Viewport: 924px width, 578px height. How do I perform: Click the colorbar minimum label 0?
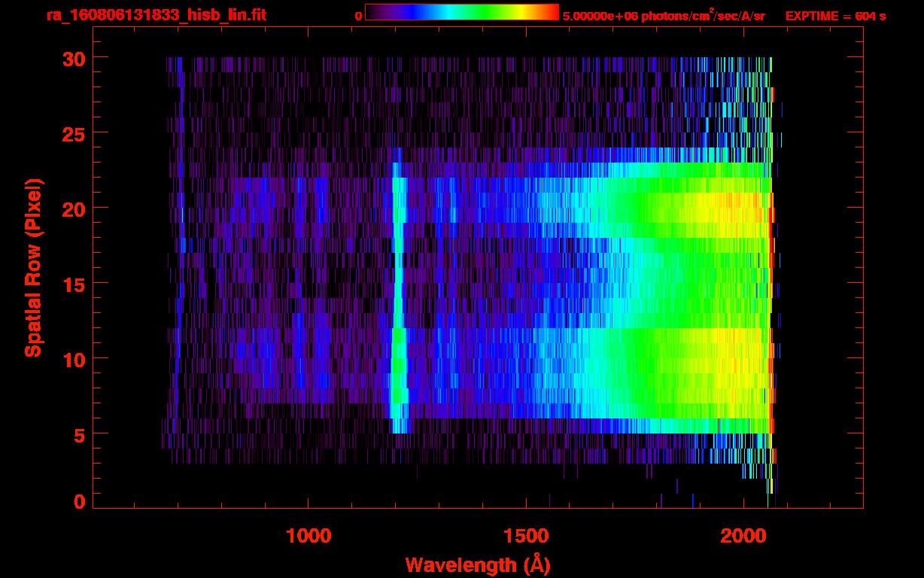tap(358, 17)
